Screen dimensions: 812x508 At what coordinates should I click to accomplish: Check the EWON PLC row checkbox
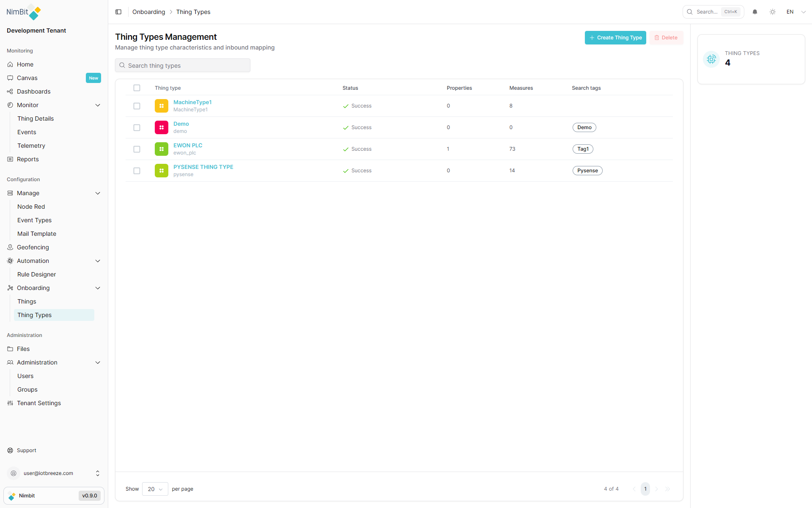pyautogui.click(x=137, y=149)
